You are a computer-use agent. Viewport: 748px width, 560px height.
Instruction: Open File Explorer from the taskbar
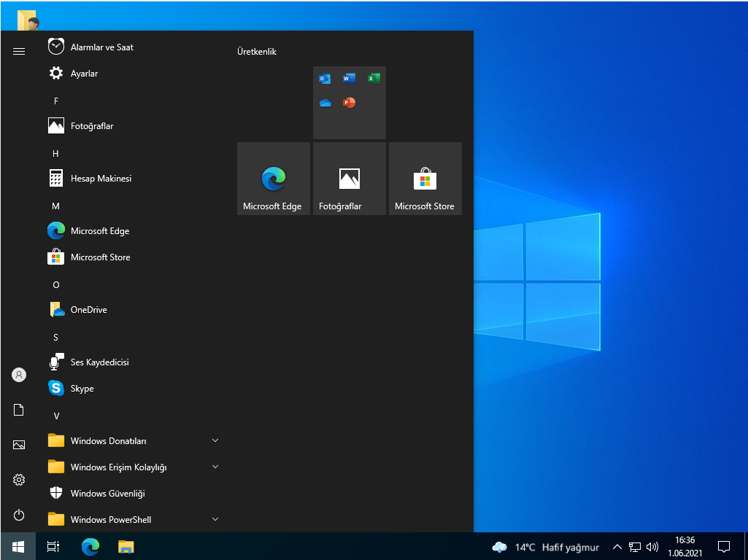point(126,547)
